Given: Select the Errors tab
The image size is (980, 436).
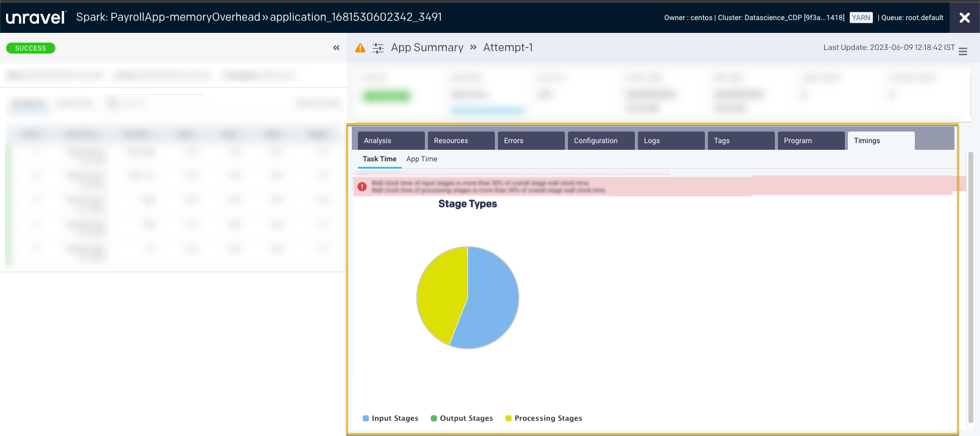Looking at the screenshot, I should pyautogui.click(x=531, y=141).
